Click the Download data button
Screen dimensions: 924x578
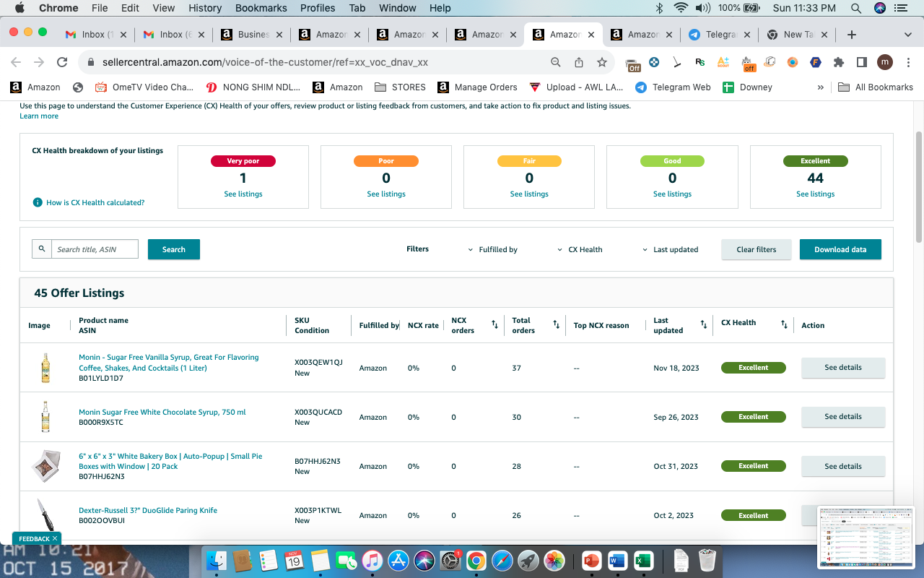coord(840,249)
